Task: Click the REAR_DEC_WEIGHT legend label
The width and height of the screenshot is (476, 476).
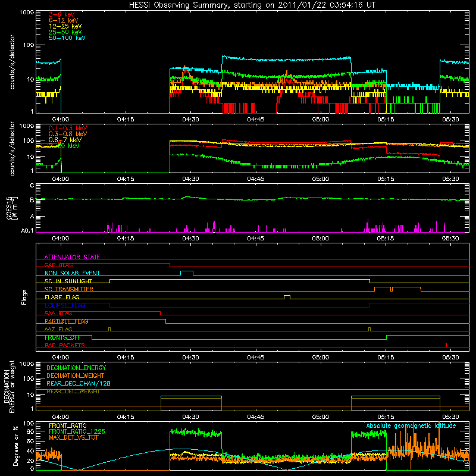Action: tap(73, 392)
